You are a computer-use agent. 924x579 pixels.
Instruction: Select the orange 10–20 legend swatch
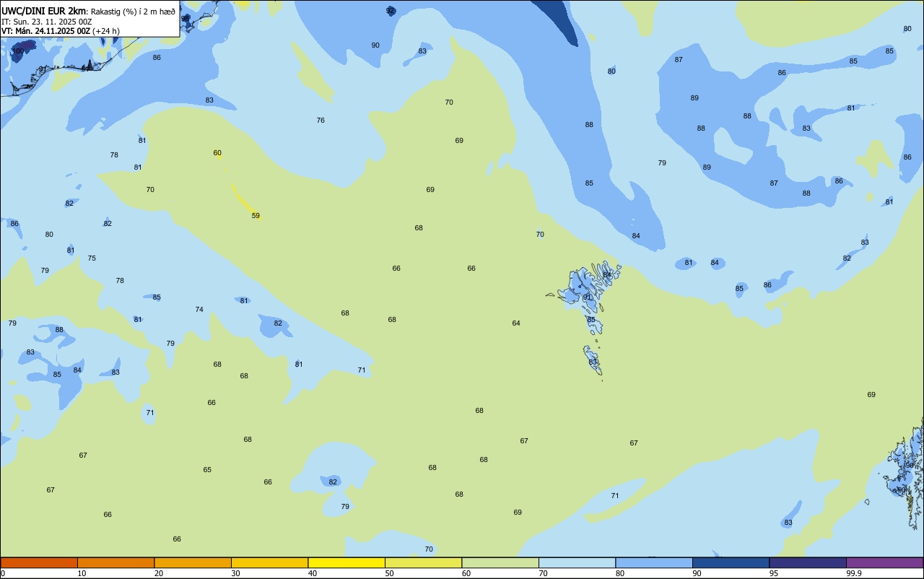(115, 562)
